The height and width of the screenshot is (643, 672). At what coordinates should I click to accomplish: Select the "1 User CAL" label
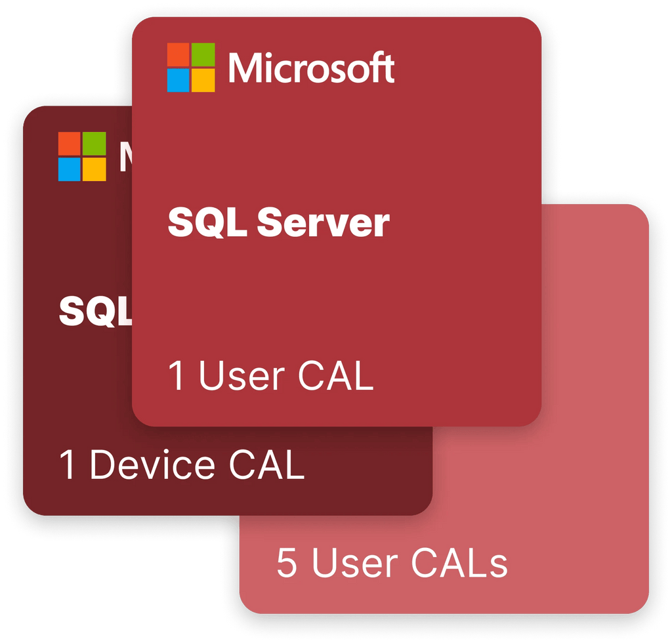[x=270, y=377]
